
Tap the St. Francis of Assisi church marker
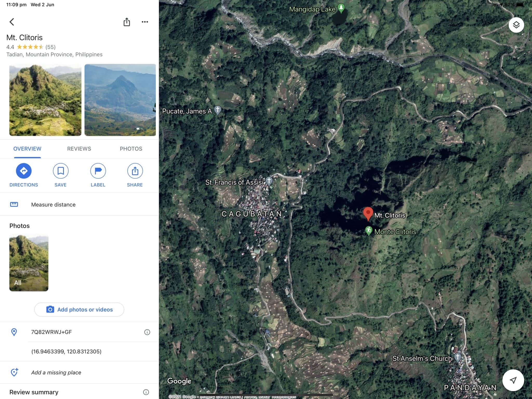click(269, 181)
